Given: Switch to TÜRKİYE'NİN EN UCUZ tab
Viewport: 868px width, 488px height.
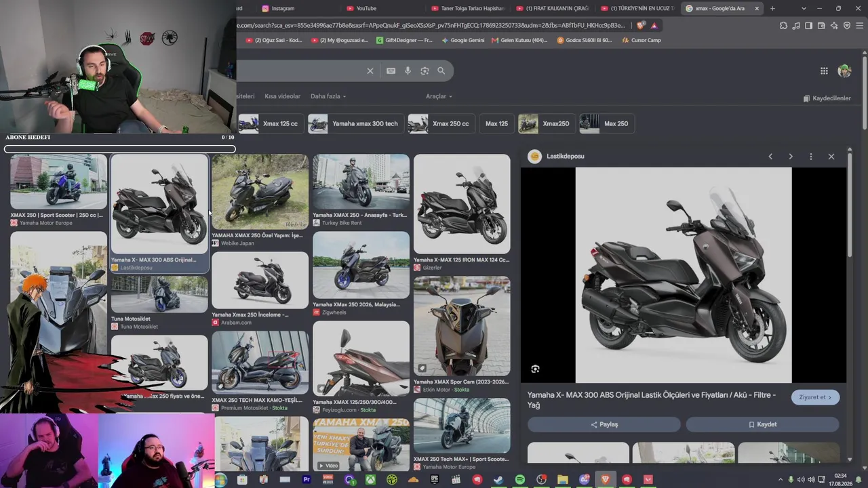Looking at the screenshot, I should tap(637, 8).
